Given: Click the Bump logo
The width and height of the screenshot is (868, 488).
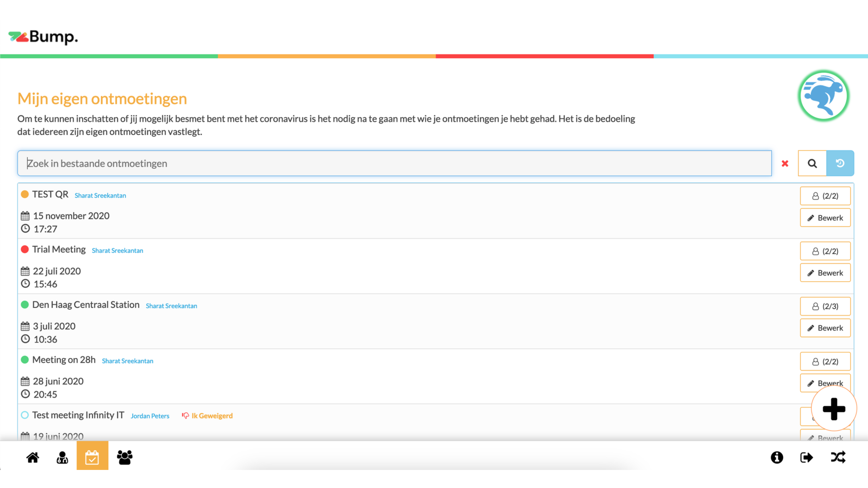Looking at the screenshot, I should [43, 37].
